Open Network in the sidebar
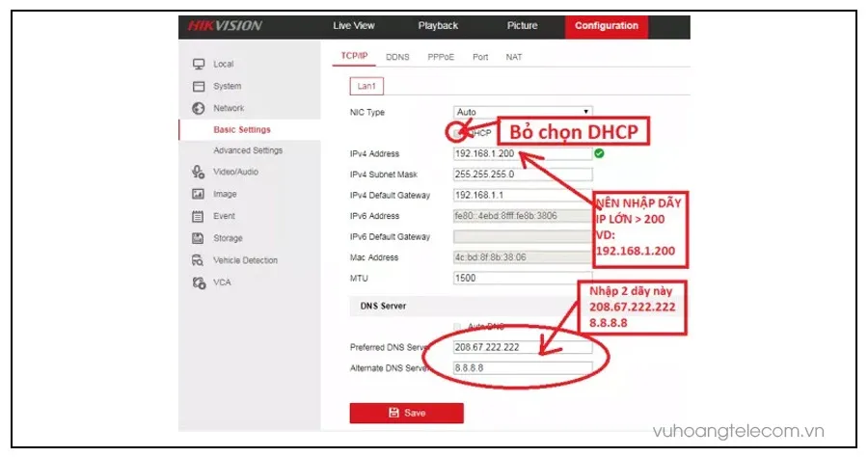 229,108
